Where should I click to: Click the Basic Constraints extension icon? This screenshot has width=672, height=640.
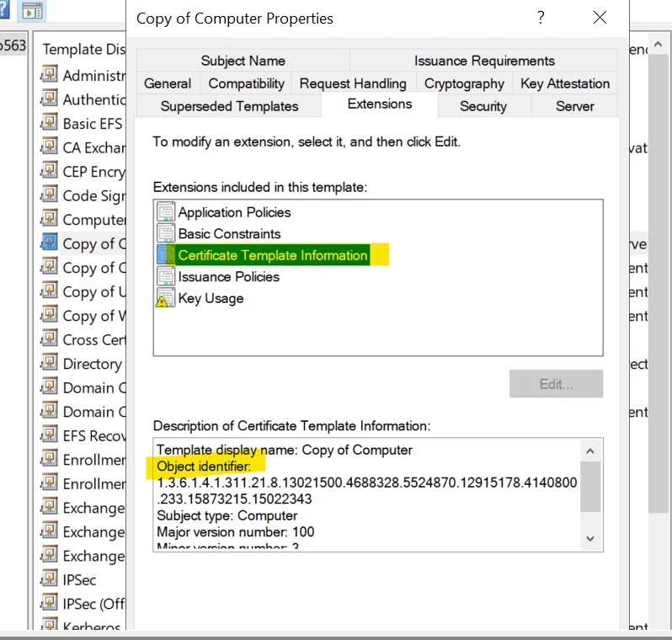coord(165,233)
